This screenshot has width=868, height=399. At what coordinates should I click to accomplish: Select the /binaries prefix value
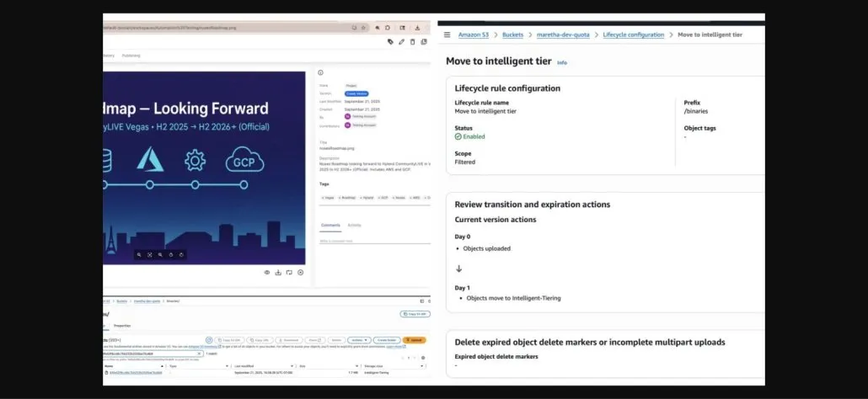tap(697, 111)
